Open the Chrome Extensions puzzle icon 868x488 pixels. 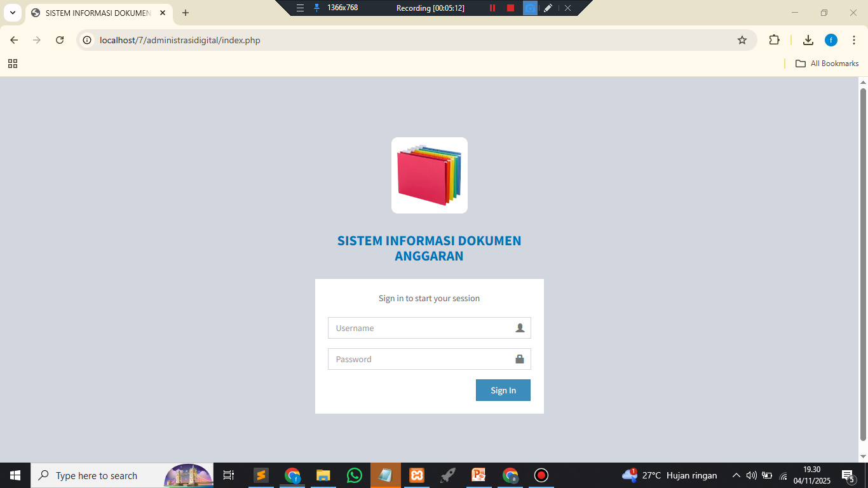[773, 40]
